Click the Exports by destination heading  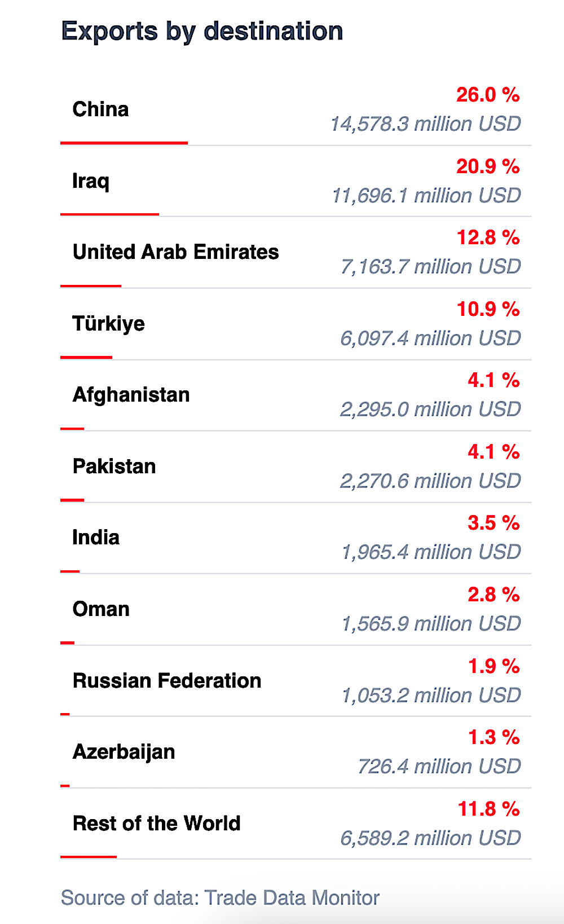click(202, 31)
